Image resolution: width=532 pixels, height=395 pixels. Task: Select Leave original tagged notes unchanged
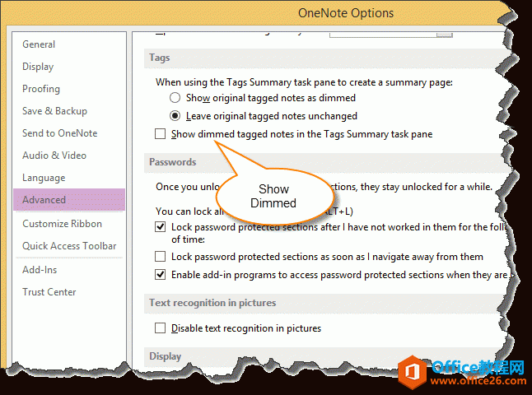pos(175,116)
